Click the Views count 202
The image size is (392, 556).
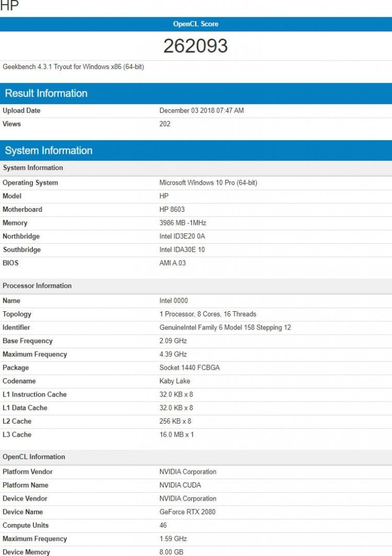coord(165,124)
